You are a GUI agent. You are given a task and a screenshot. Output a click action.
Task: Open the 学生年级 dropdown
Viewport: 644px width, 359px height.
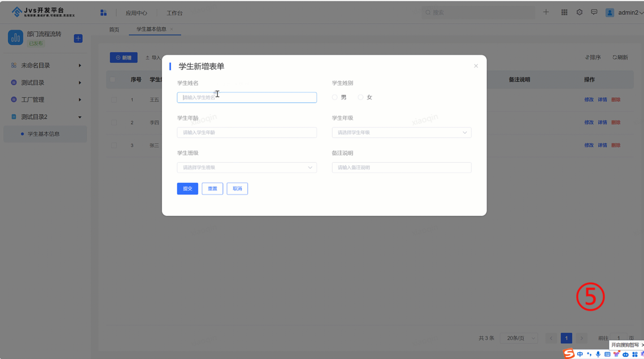401,132
